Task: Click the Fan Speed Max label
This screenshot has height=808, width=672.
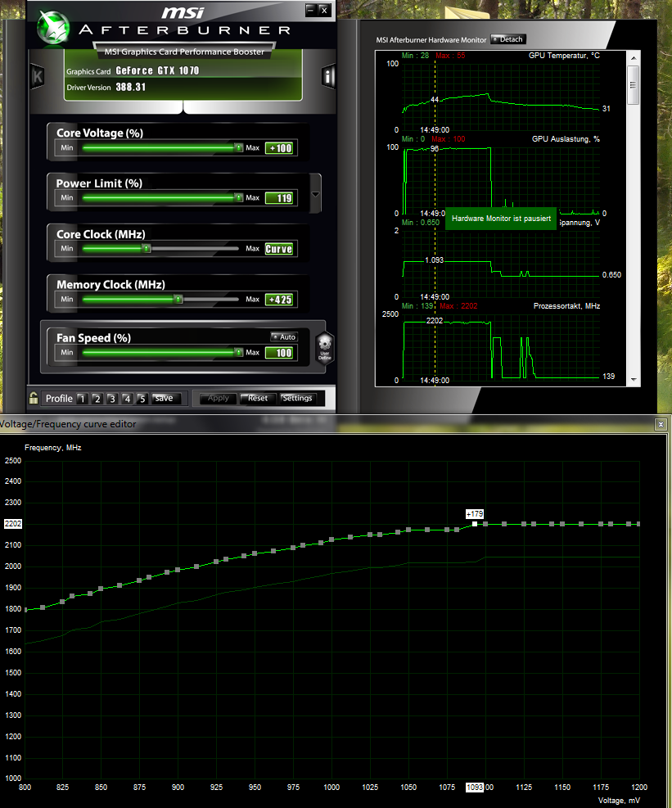Action: tap(253, 353)
